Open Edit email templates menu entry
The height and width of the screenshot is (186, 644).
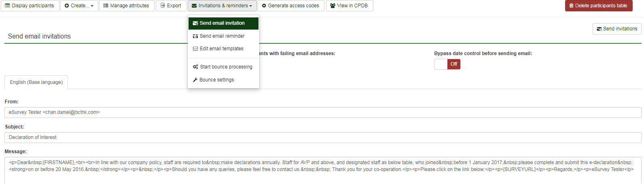(x=222, y=49)
